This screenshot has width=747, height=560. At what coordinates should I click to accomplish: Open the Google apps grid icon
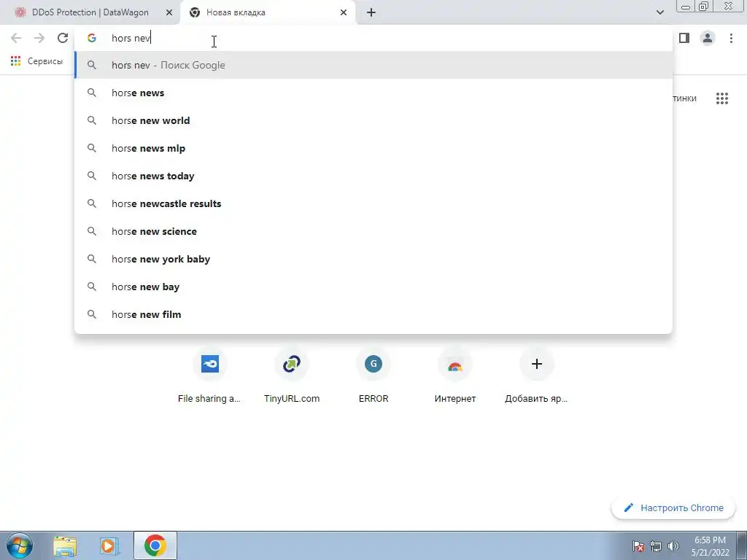tap(722, 98)
